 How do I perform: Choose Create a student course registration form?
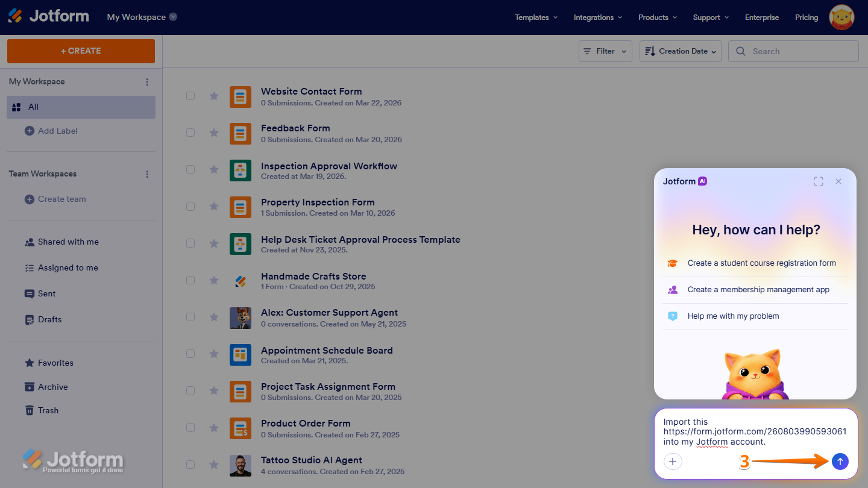755,263
